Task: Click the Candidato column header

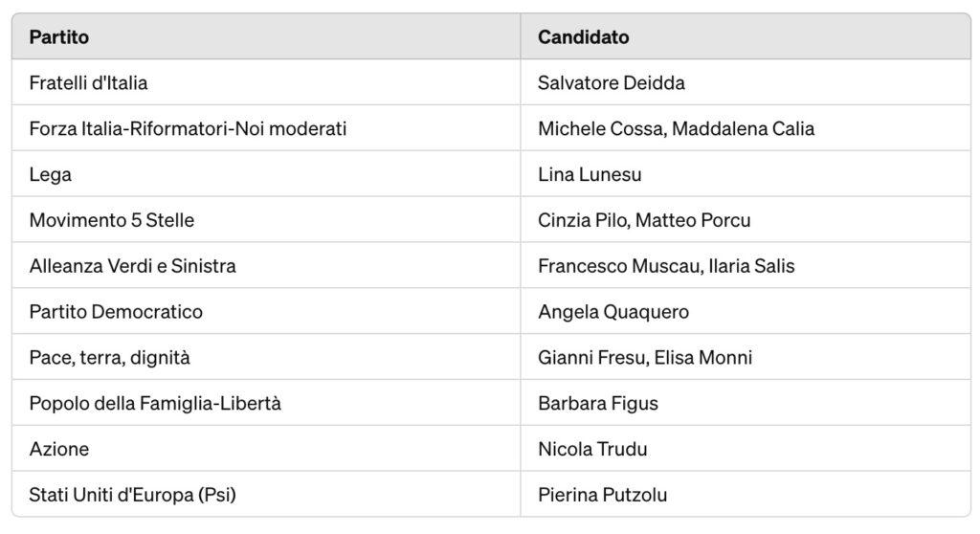Action: pos(583,37)
